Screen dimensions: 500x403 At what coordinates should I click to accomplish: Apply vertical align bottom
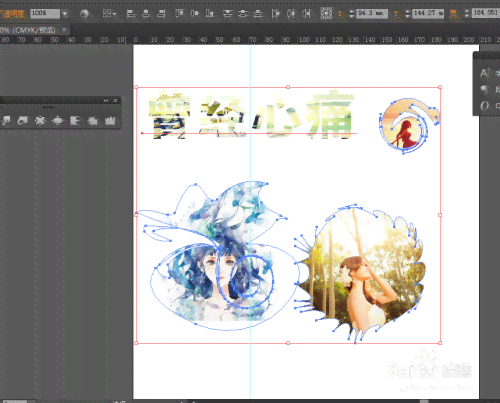(x=210, y=14)
